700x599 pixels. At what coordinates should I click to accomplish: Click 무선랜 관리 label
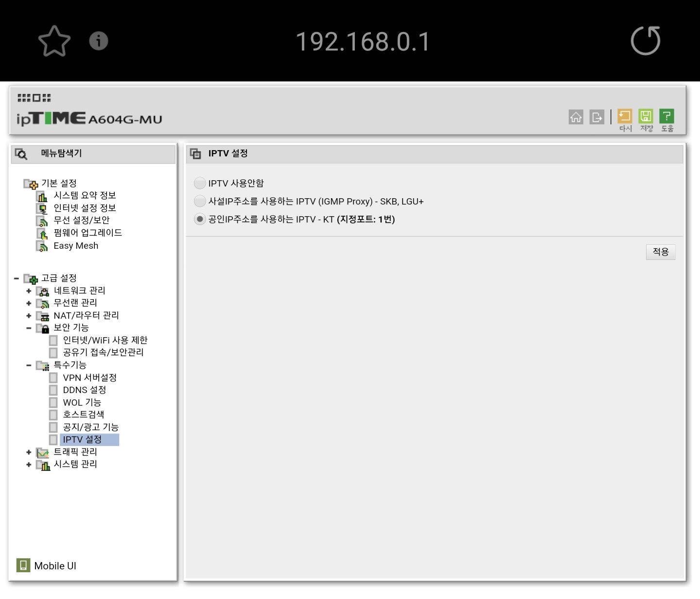coord(75,303)
